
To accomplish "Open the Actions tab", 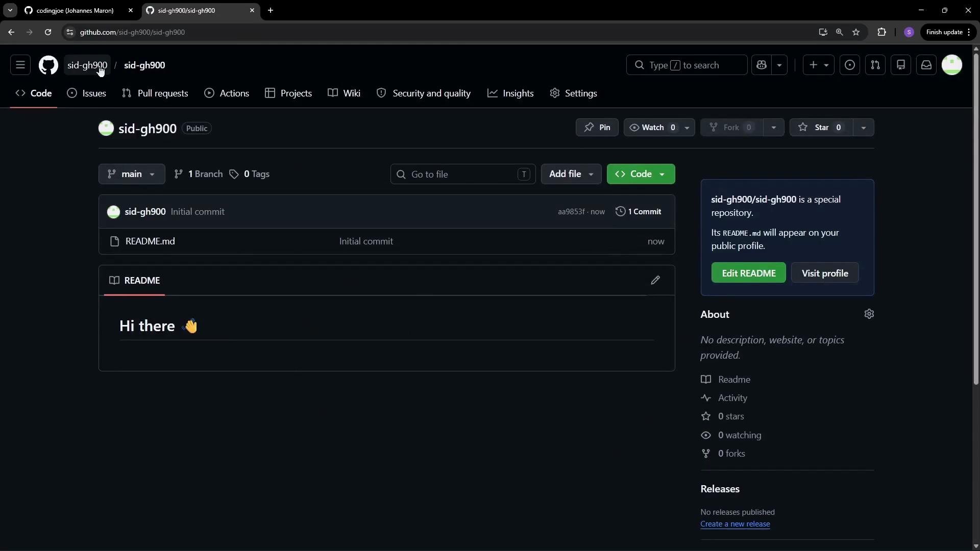I will click(x=227, y=93).
